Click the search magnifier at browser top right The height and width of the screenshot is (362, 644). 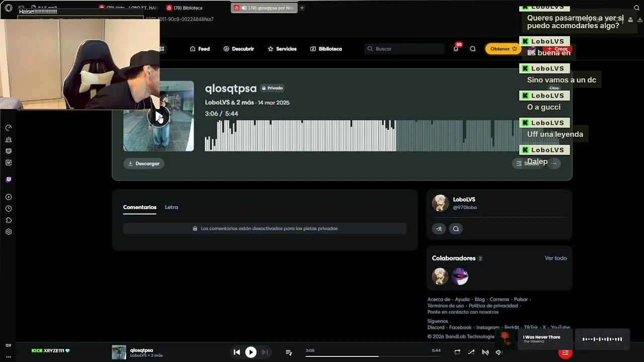[x=636, y=8]
